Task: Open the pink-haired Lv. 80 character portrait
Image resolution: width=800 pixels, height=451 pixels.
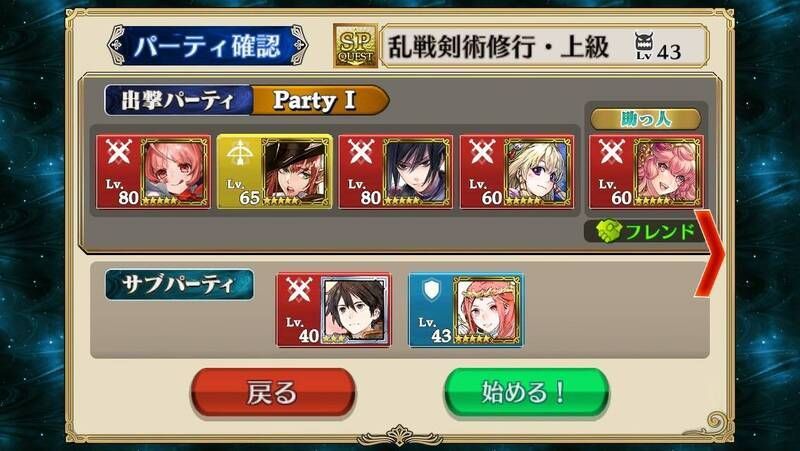Action: point(174,172)
